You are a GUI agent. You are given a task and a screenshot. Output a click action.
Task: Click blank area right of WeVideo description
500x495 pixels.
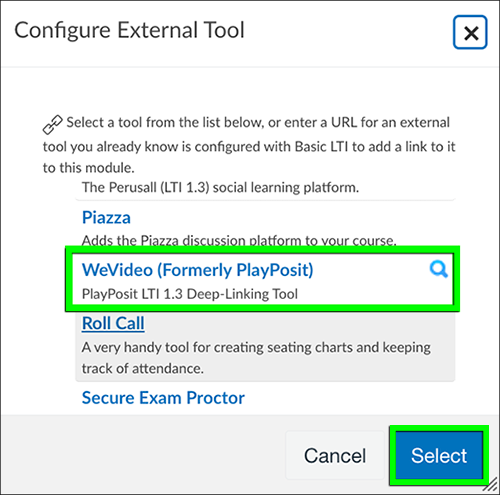click(373, 294)
